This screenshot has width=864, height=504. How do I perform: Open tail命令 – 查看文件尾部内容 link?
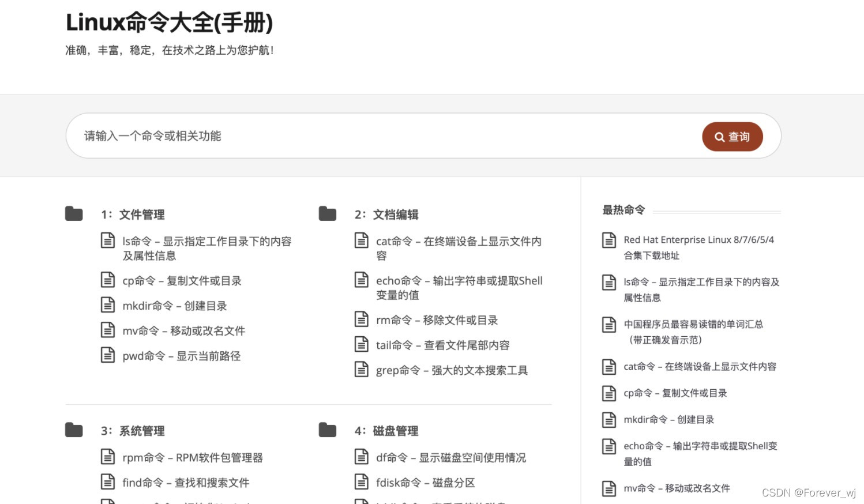pos(443,345)
